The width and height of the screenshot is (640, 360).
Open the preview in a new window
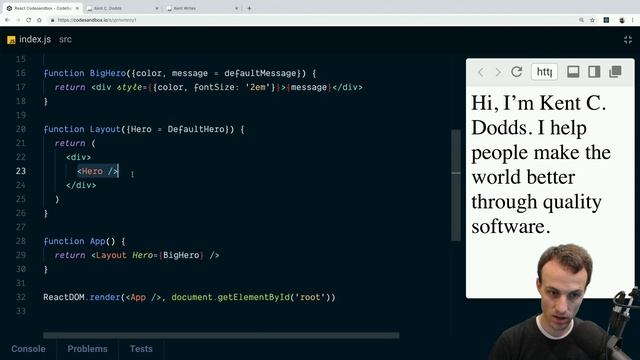point(615,72)
